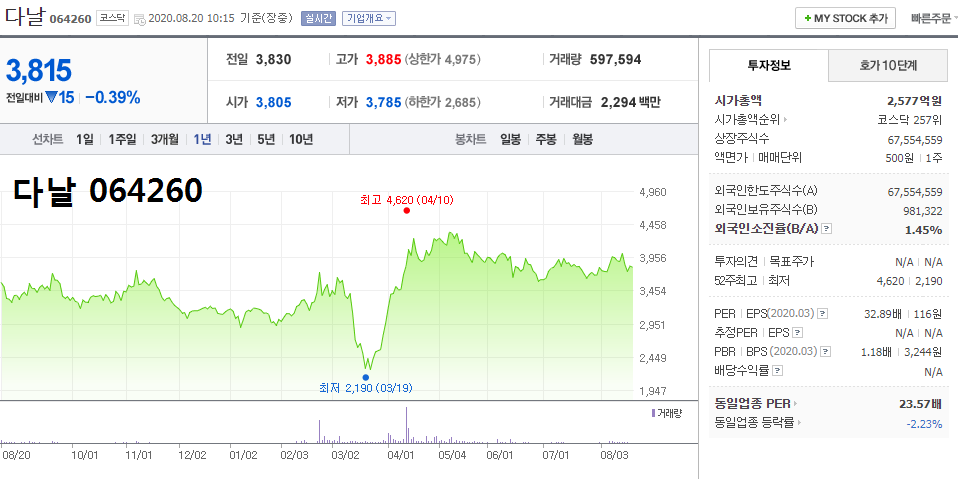
Task: Select the 일봉 candle chart
Action: (x=510, y=139)
